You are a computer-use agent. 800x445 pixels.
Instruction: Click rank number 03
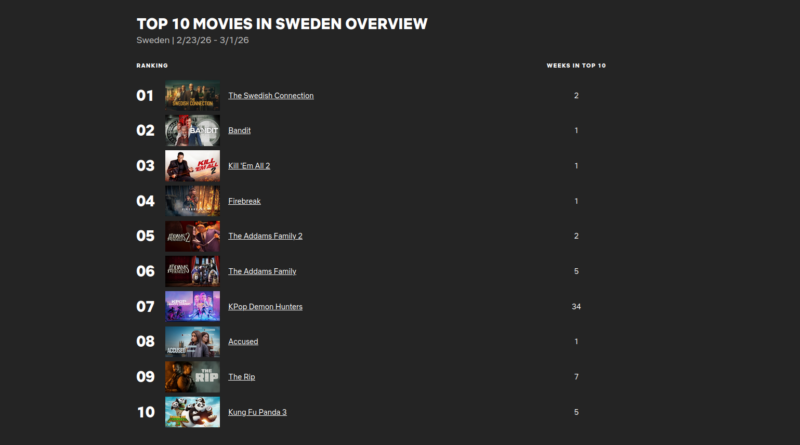145,166
